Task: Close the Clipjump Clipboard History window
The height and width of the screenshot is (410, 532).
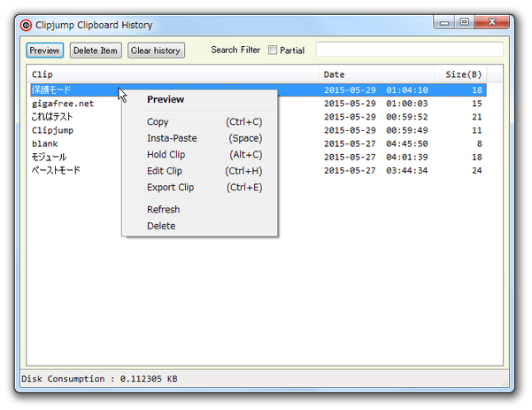Action: [x=492, y=22]
